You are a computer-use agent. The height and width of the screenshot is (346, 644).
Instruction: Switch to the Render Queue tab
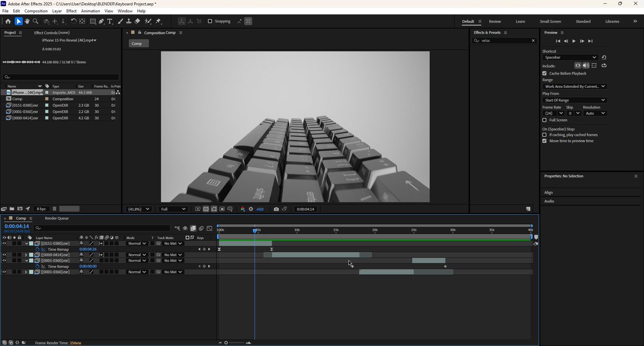tap(56, 218)
